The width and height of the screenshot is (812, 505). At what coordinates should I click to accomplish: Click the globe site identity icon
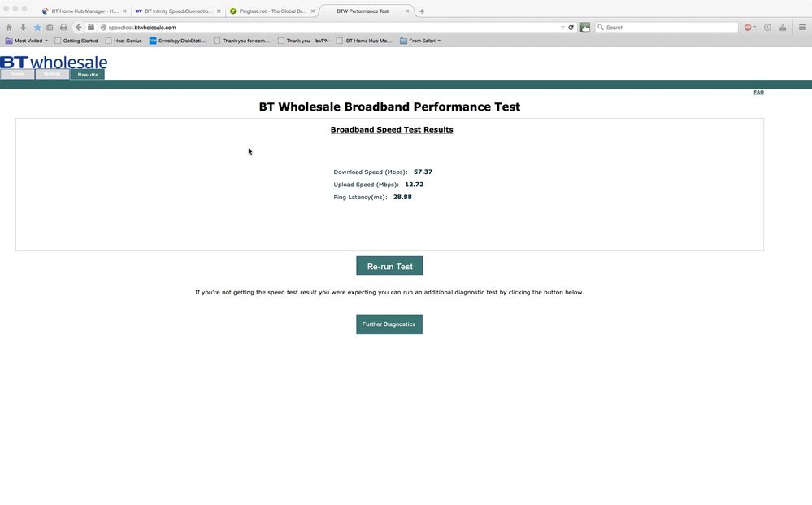(103, 28)
